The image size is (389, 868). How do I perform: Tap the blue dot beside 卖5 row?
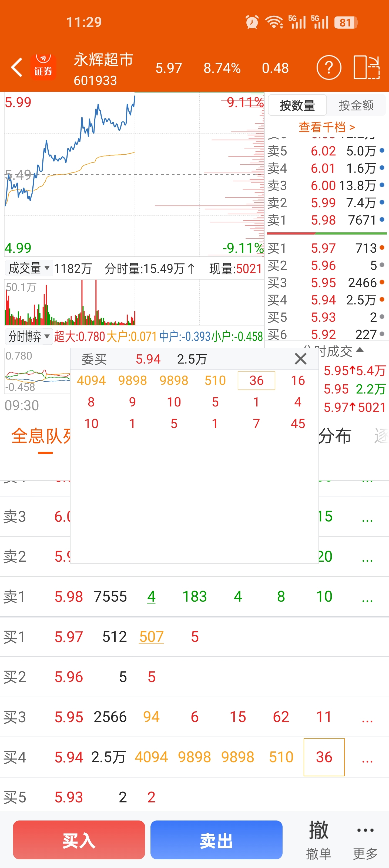(x=382, y=150)
